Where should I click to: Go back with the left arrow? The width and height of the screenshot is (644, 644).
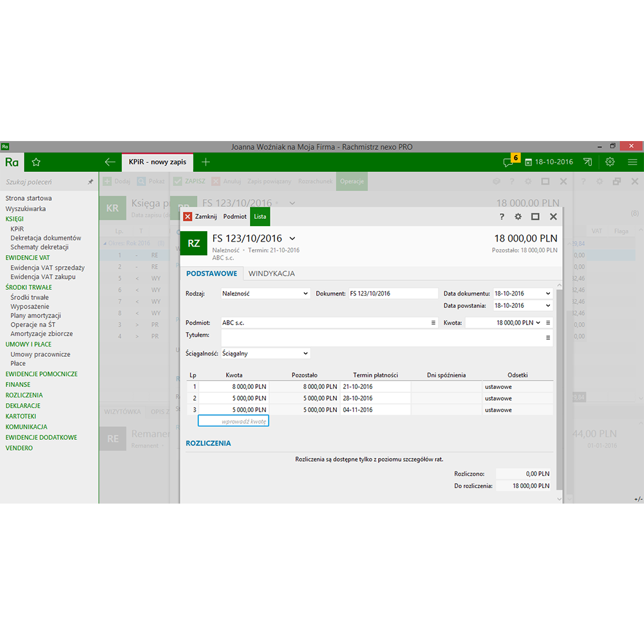point(110,162)
